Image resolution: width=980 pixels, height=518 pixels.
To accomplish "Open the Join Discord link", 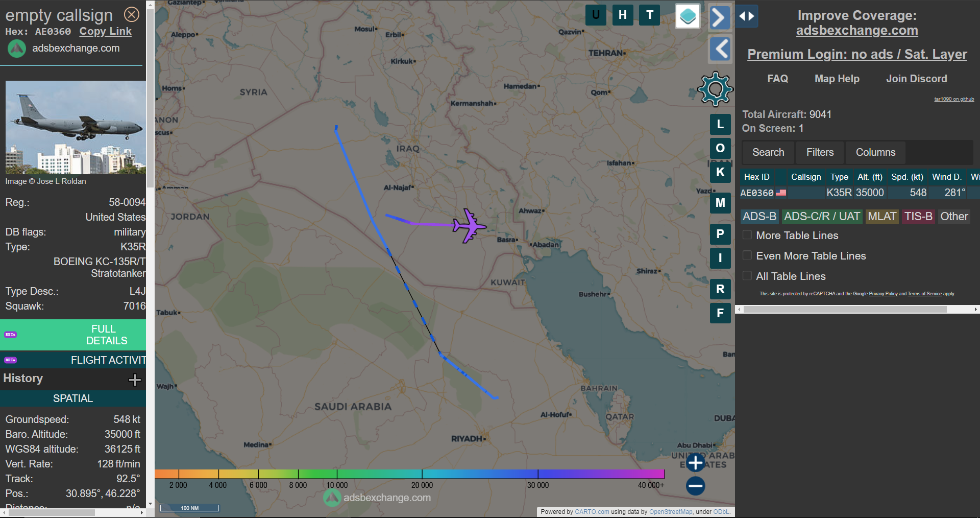I will (917, 79).
